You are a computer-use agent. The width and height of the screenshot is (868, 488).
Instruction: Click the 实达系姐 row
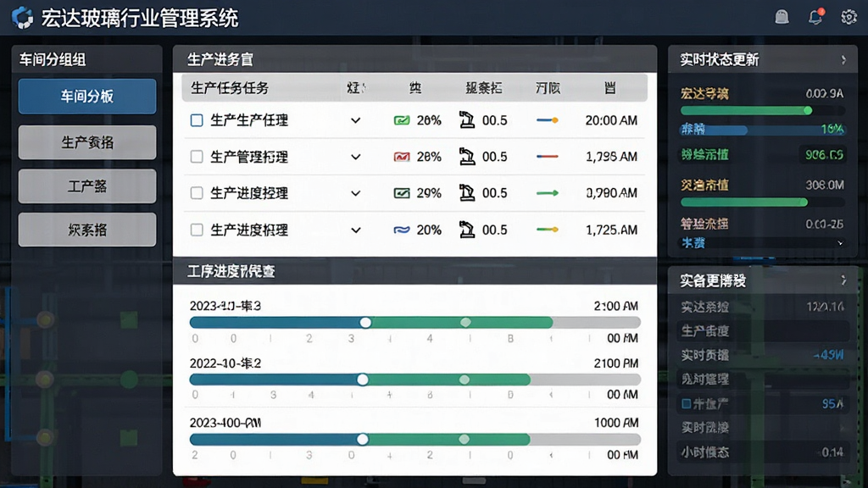(x=762, y=307)
